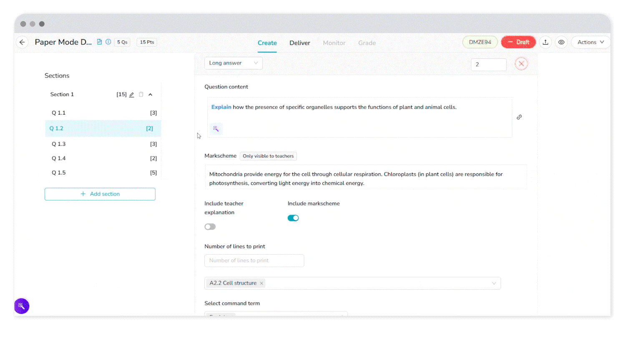Open the Actions dropdown menu
Image resolution: width=644 pixels, height=350 pixels.
(x=590, y=42)
